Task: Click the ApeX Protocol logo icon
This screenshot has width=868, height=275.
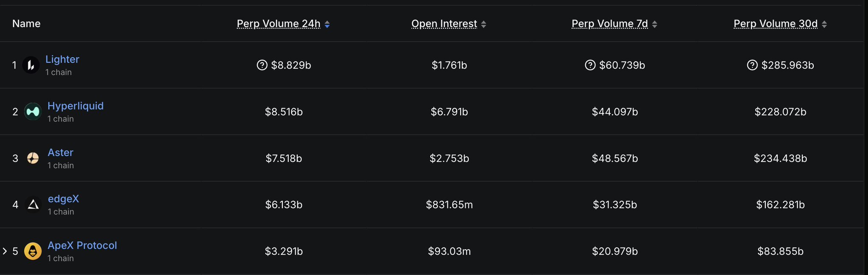Action: [33, 251]
